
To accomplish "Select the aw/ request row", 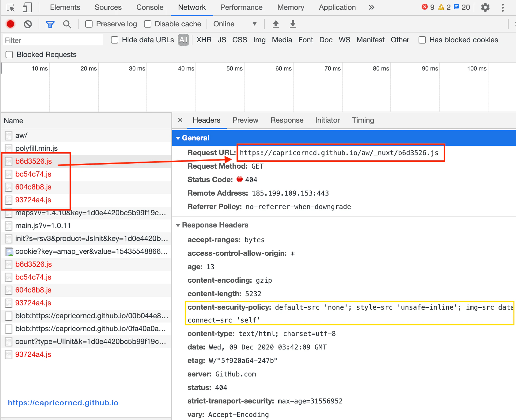I will (x=86, y=136).
